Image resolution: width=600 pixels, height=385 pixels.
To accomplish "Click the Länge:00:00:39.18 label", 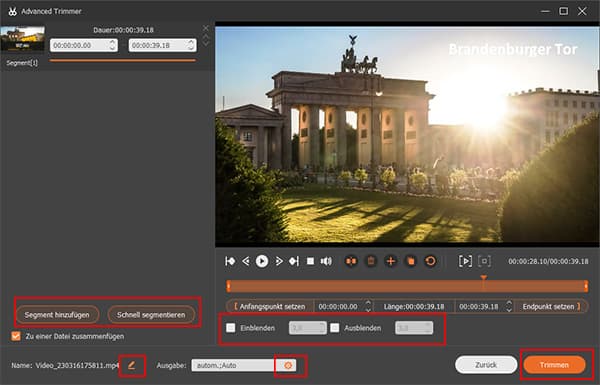I will (414, 307).
